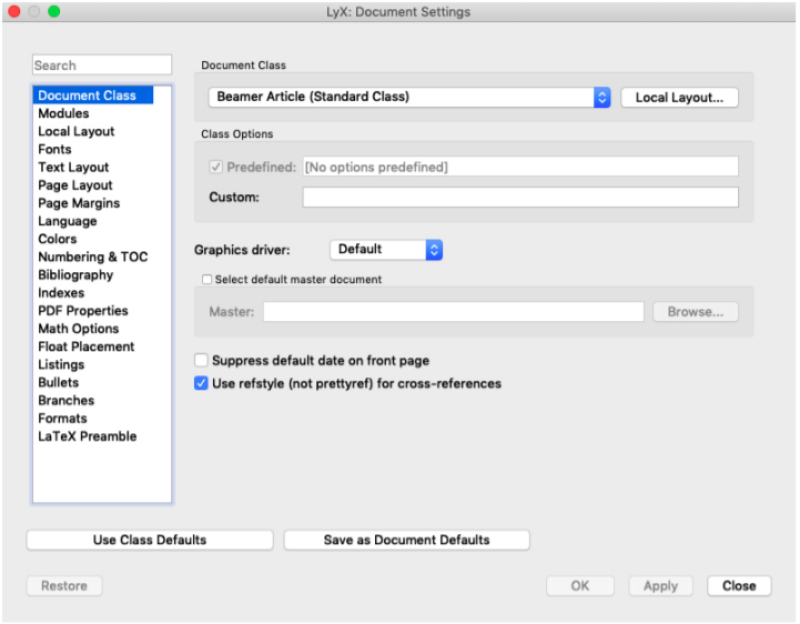Click the Master document path field
The width and height of the screenshot is (800, 624).
pyautogui.click(x=454, y=312)
